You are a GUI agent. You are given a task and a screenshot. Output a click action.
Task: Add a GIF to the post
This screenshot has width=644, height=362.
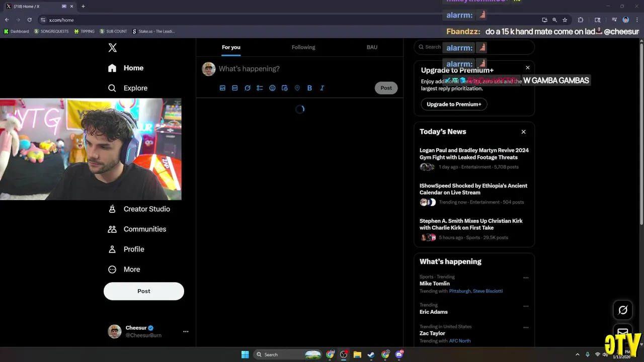pyautogui.click(x=235, y=88)
